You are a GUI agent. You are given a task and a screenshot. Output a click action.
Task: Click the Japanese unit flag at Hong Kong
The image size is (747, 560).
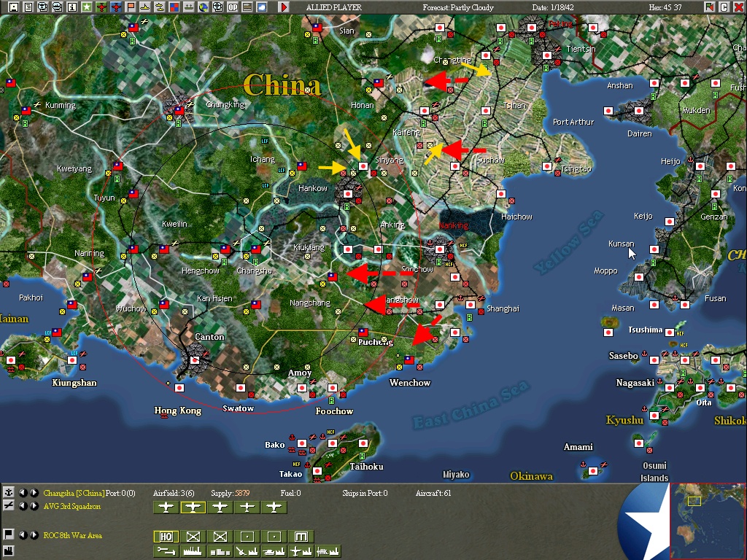click(179, 388)
